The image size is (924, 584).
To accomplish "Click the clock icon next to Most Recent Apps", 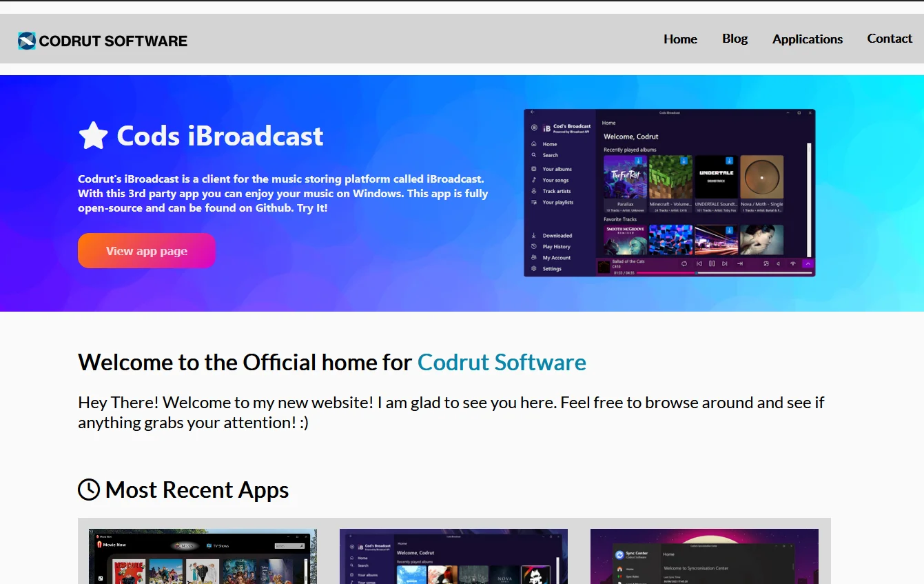I will 89,490.
